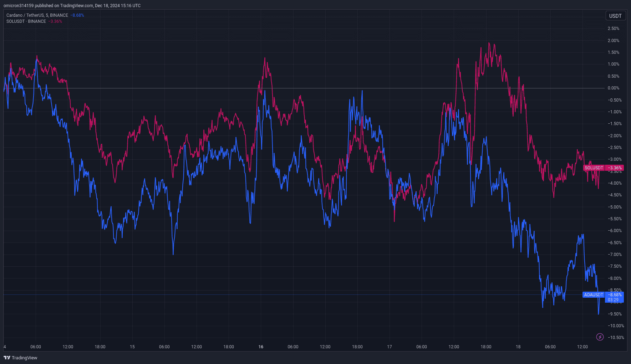Click the -10.50% scale label
Viewport: 631px width, 364px height.
616,338
